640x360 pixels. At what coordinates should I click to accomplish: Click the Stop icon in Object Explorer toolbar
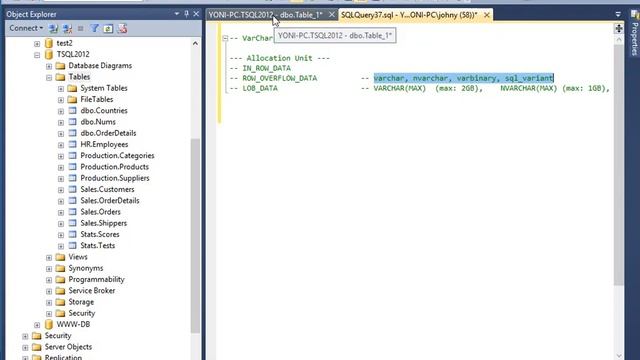[80, 29]
